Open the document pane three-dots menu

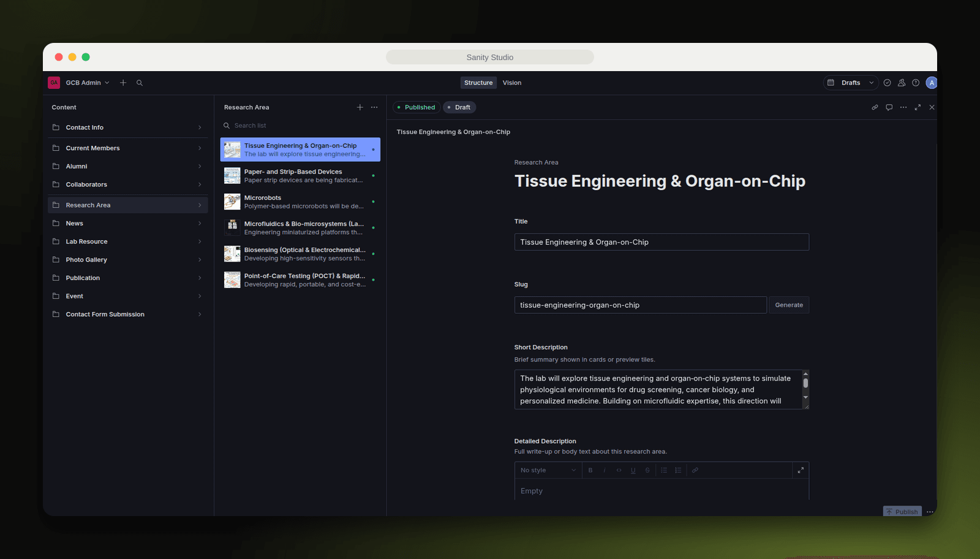click(x=903, y=107)
